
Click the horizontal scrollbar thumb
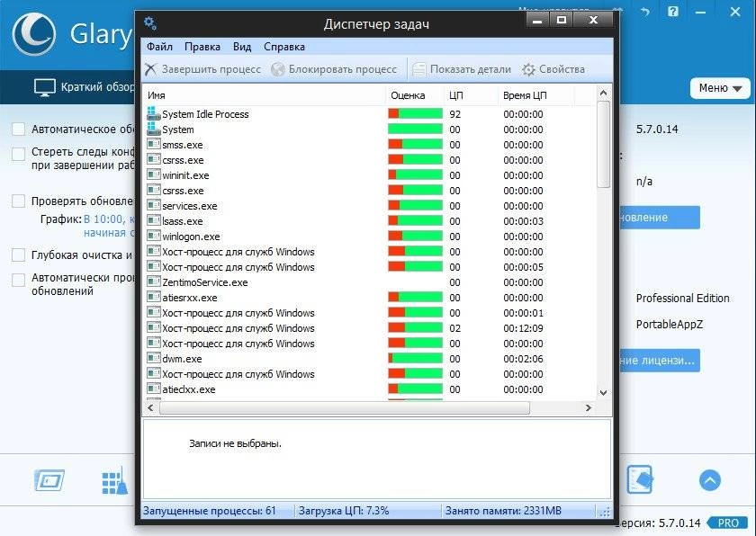[344, 408]
